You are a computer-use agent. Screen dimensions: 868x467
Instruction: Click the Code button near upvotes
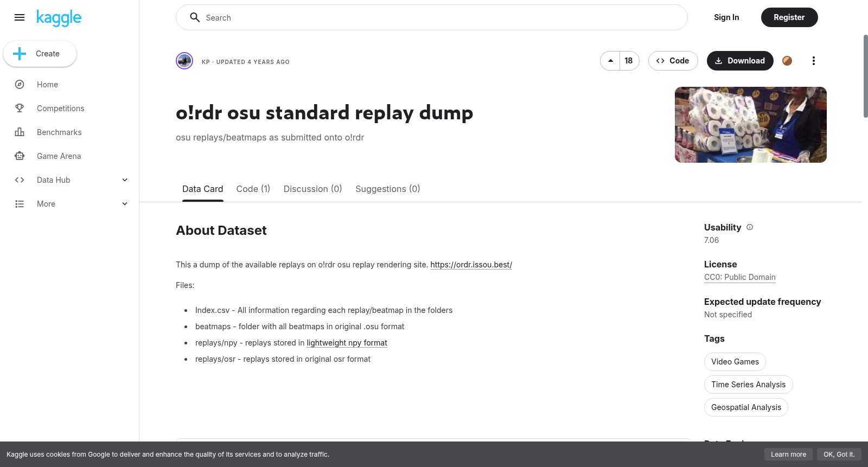click(x=673, y=61)
